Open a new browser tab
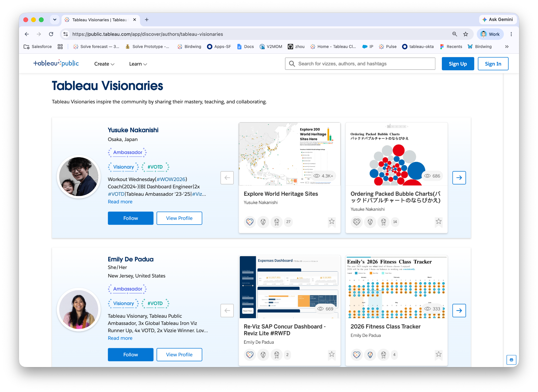This screenshot has width=538, height=392. [x=147, y=20]
